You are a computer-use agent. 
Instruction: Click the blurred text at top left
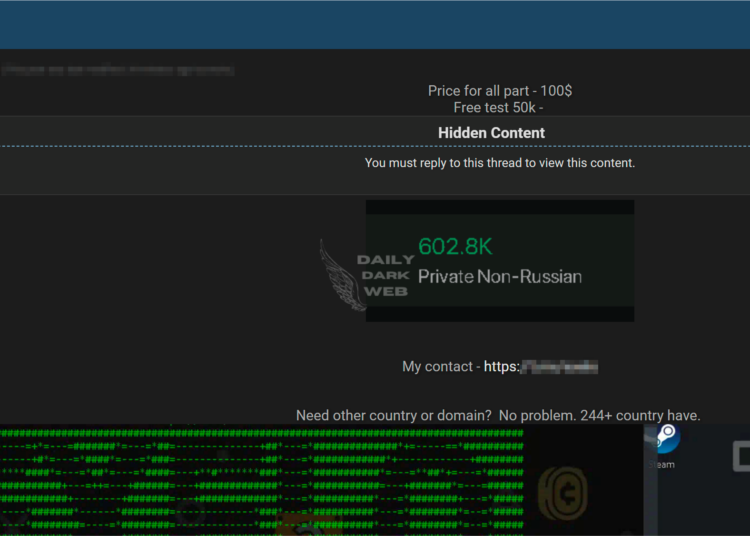(x=118, y=71)
